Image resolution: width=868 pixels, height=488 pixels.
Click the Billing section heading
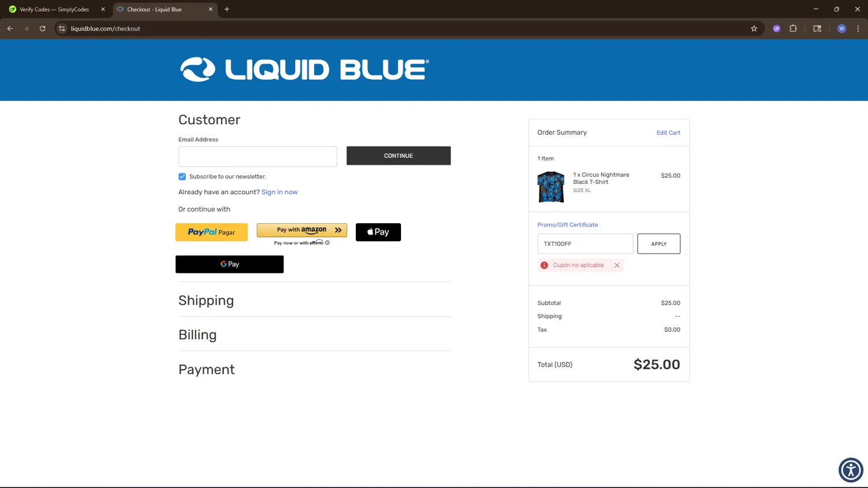(197, 335)
